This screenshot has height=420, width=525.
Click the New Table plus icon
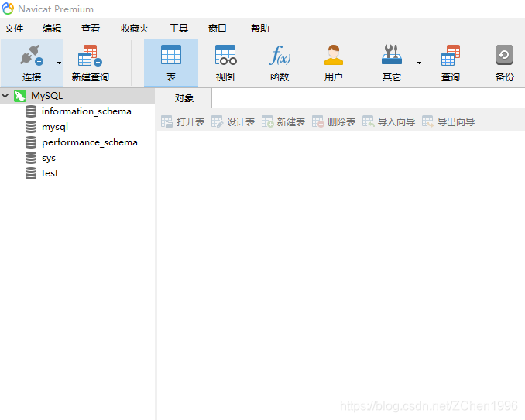coord(267,121)
